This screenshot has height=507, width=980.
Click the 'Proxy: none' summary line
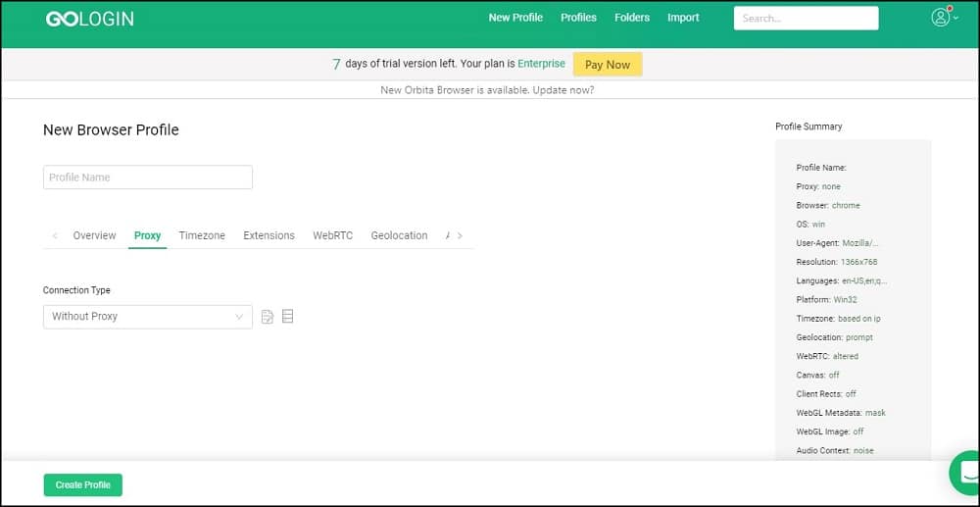point(818,186)
